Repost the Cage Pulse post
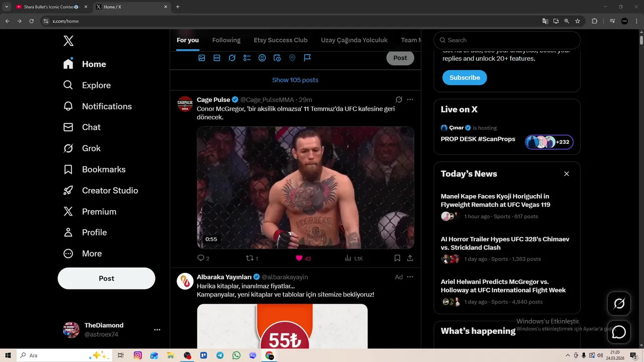This screenshot has height=362, width=644. (x=252, y=258)
